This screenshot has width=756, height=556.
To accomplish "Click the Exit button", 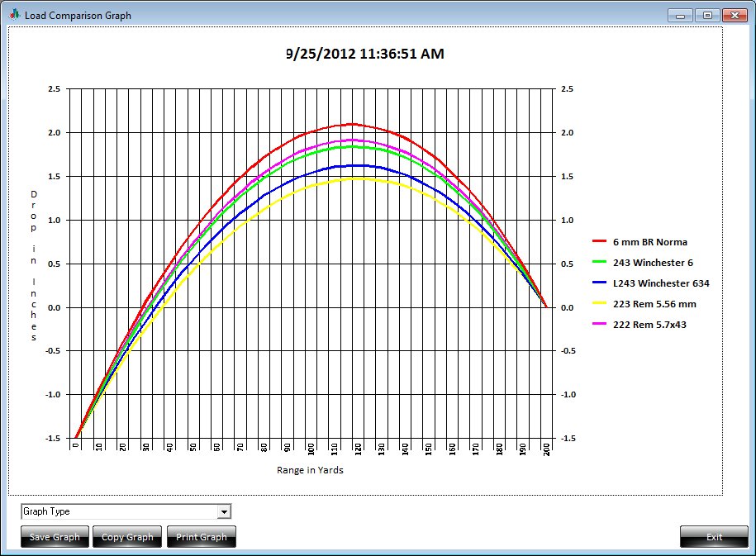I will click(714, 537).
